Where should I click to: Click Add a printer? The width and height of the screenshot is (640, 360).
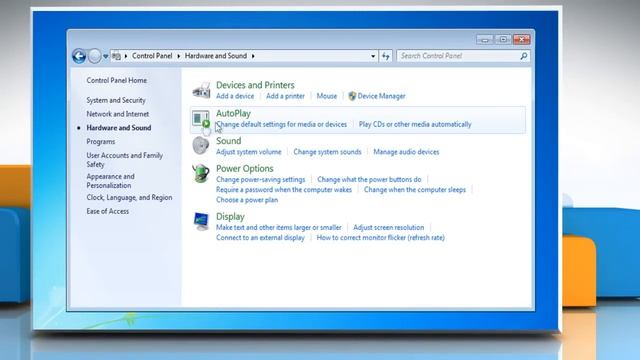pos(285,96)
